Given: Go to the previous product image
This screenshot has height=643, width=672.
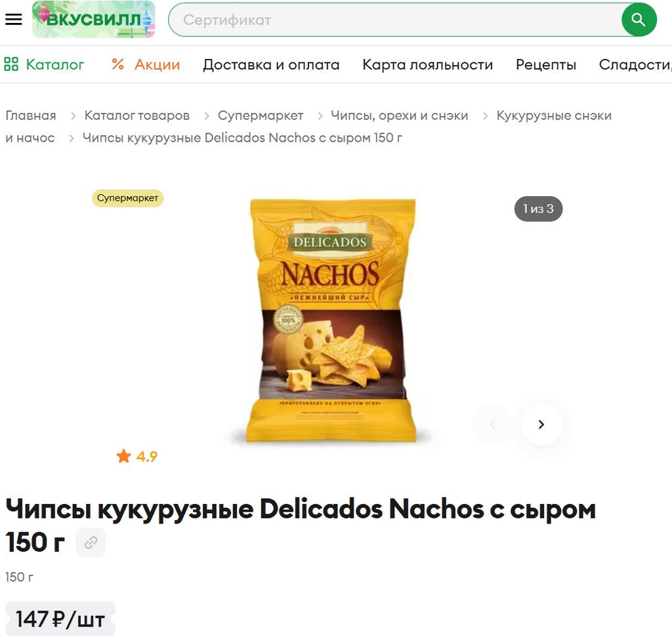Looking at the screenshot, I should click(x=493, y=424).
